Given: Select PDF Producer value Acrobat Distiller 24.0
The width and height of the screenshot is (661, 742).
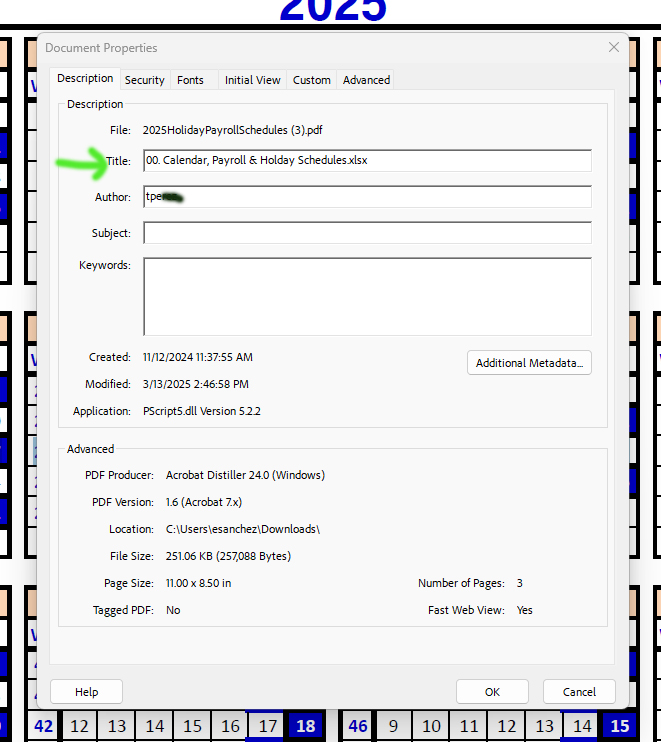Looking at the screenshot, I should pos(245,475).
